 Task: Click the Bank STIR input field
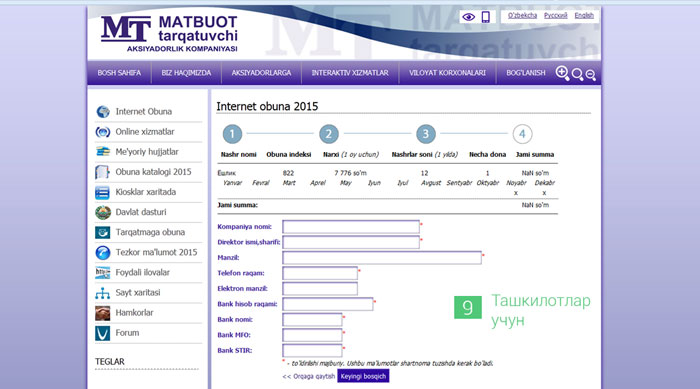pyautogui.click(x=312, y=351)
